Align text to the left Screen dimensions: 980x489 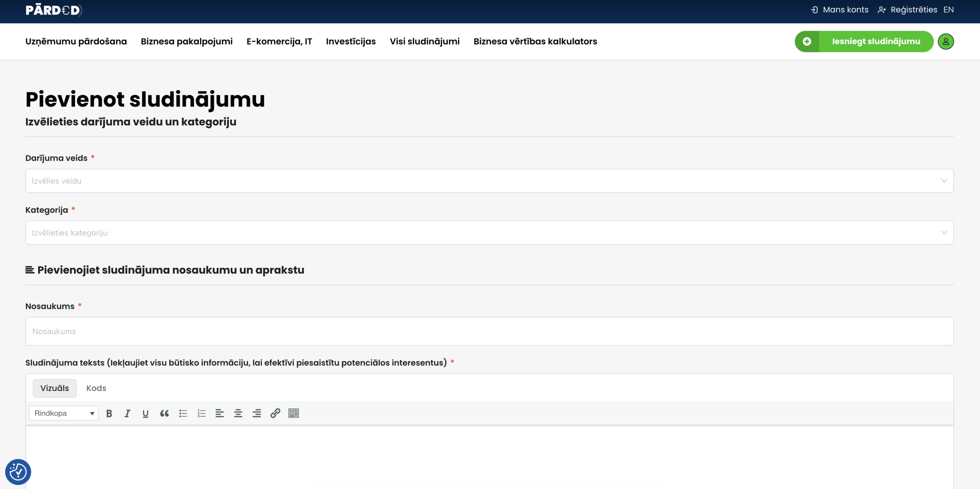[220, 413]
